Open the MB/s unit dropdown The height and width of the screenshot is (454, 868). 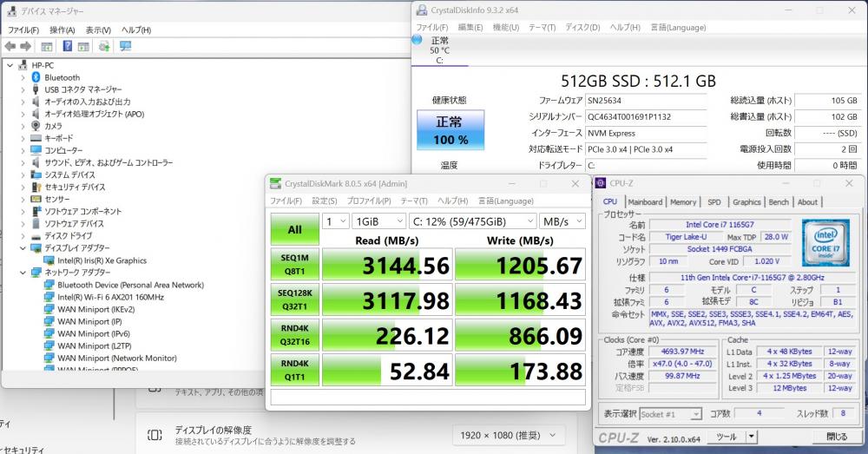562,221
